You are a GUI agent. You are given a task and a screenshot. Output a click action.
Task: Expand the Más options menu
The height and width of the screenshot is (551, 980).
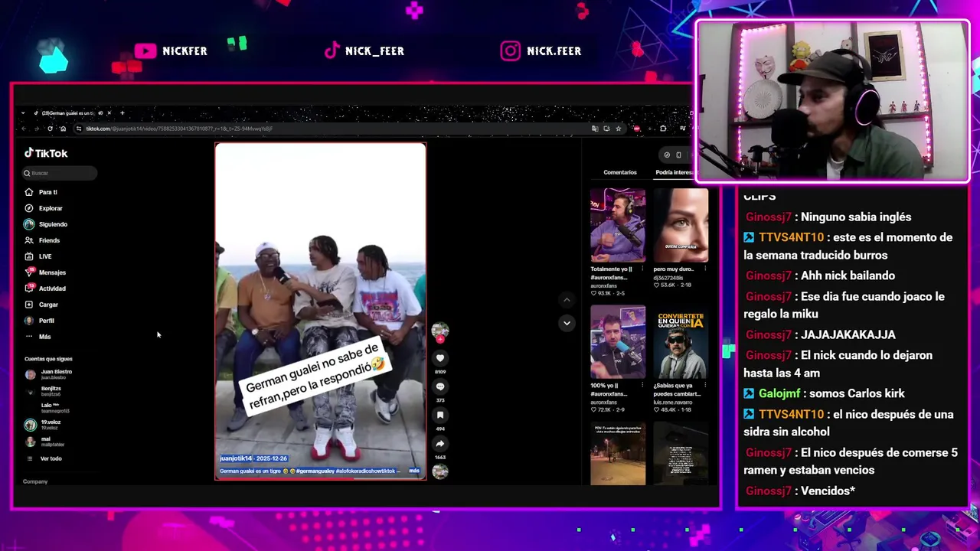click(x=38, y=337)
